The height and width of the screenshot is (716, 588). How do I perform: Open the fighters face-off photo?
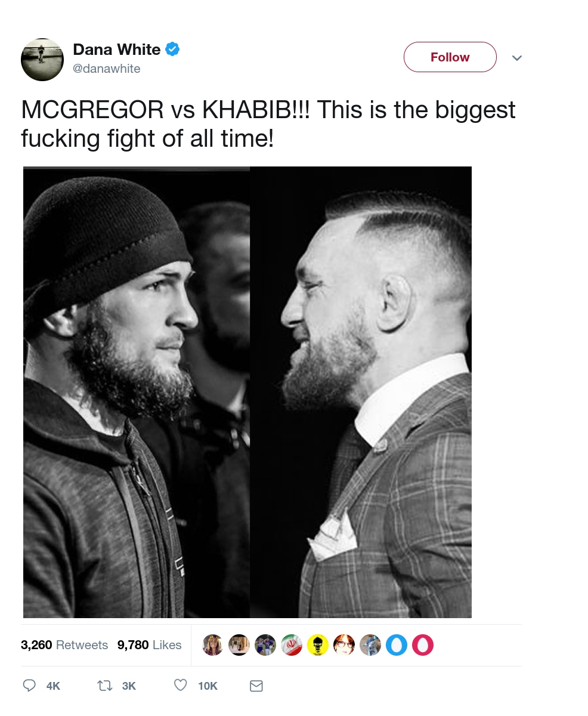click(247, 392)
